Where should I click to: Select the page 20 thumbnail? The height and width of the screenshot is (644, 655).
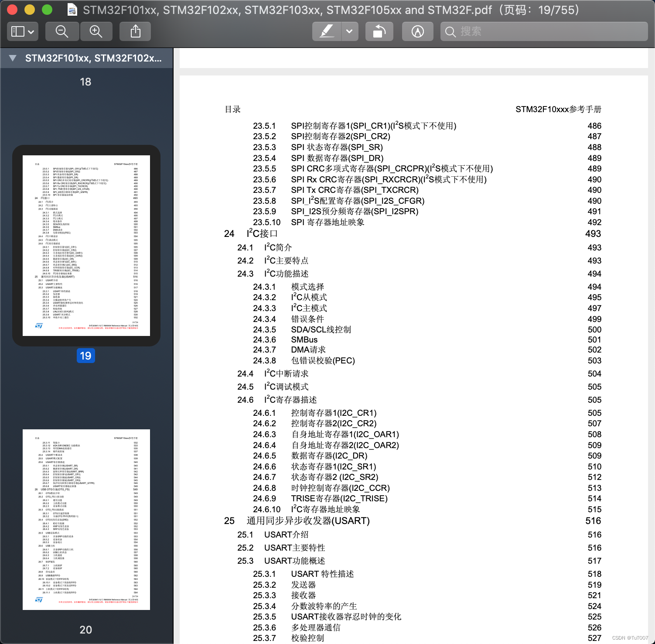point(85,519)
